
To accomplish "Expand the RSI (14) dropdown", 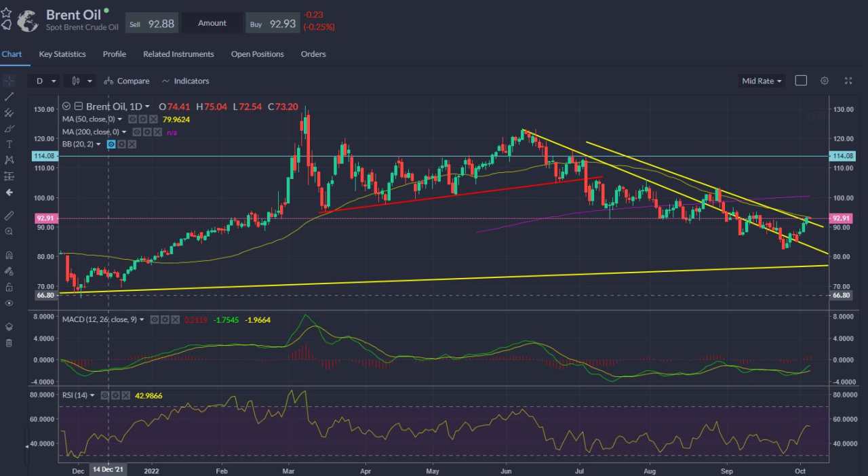I will click(x=92, y=395).
